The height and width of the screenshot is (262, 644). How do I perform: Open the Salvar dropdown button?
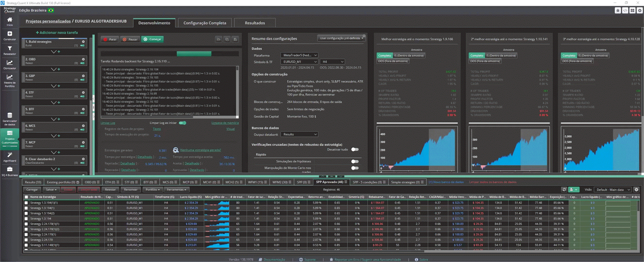click(51, 189)
